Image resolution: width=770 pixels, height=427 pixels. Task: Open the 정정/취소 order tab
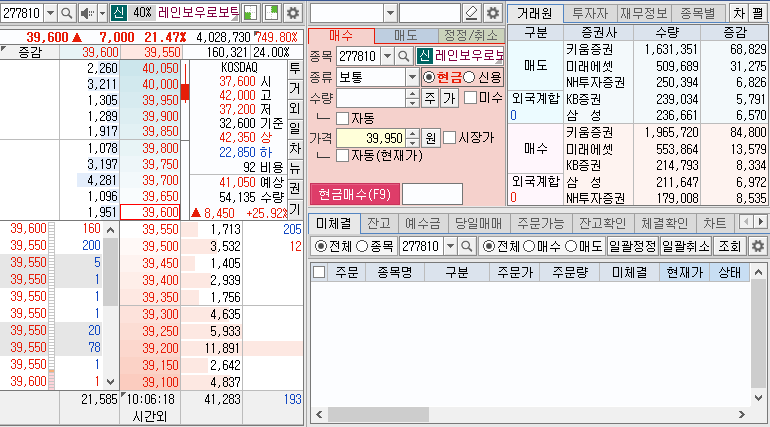(470, 35)
